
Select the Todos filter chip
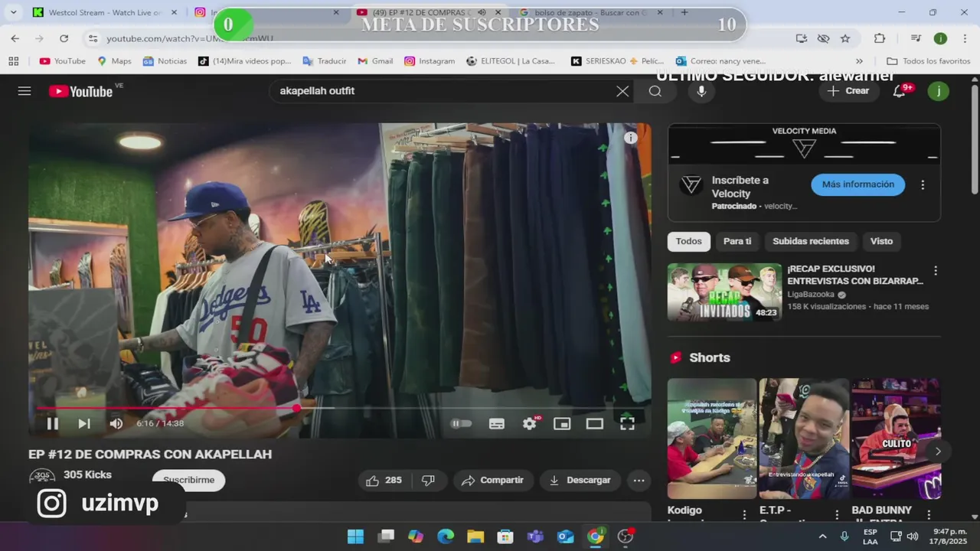(x=688, y=241)
